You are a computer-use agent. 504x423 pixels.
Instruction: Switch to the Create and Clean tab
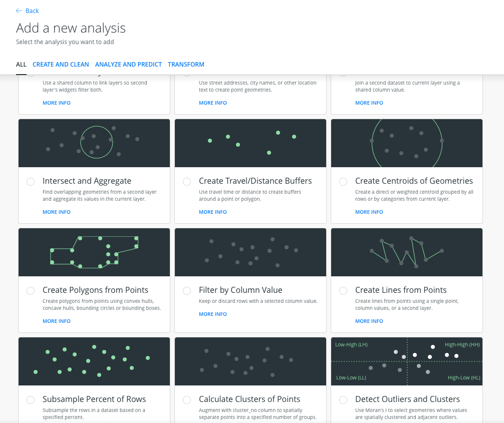click(61, 65)
